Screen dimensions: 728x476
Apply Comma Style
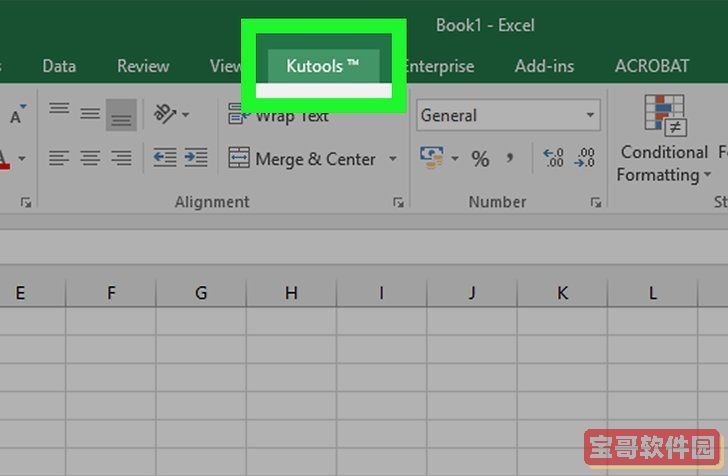pyautogui.click(x=510, y=159)
